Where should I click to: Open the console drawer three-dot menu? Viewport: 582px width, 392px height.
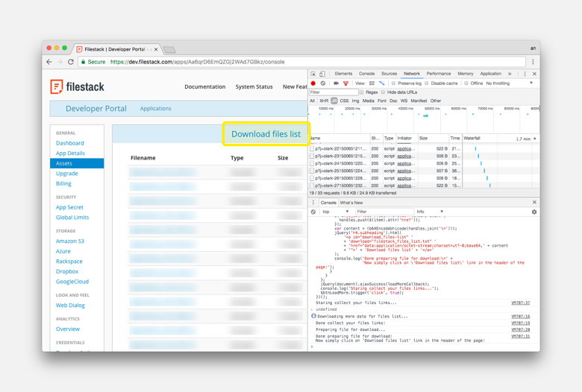click(x=313, y=203)
